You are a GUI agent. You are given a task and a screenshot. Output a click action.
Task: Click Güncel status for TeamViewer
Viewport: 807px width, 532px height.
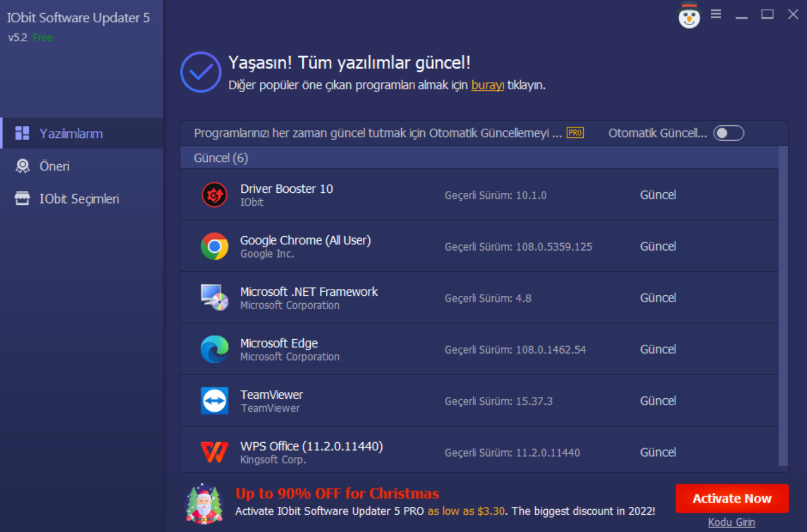tap(658, 401)
